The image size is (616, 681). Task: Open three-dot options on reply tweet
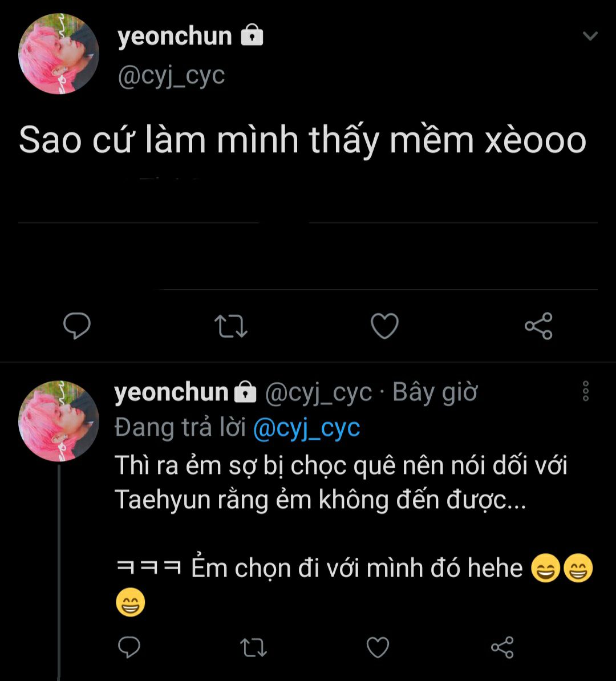tap(585, 391)
